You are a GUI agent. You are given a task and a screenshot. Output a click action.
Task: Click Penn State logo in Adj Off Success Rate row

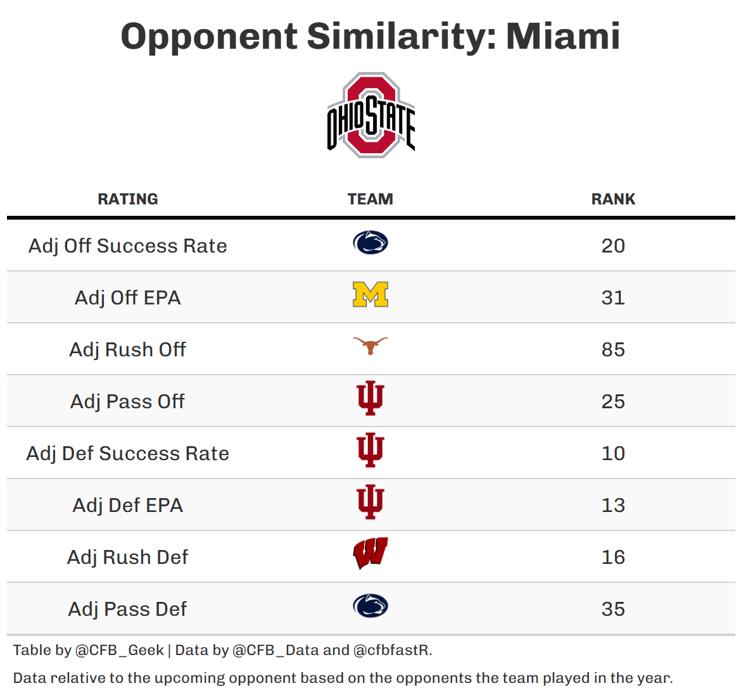(370, 242)
